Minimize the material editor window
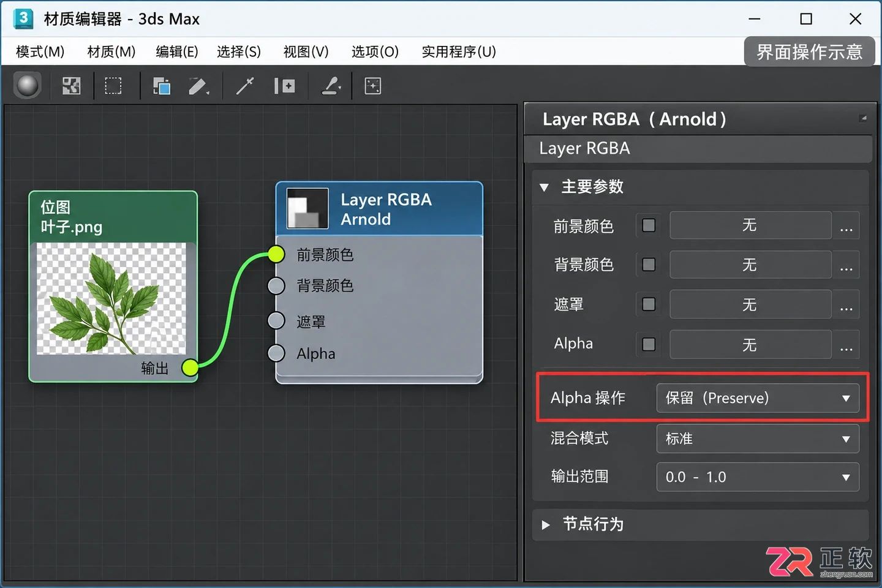Screen dimensions: 882x588 [x=755, y=19]
